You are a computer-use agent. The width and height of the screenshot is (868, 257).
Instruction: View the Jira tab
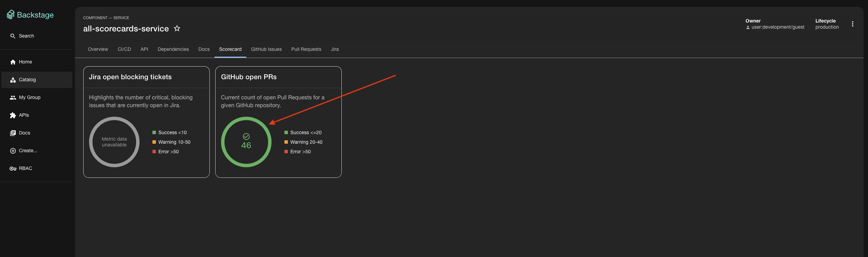[x=335, y=49]
